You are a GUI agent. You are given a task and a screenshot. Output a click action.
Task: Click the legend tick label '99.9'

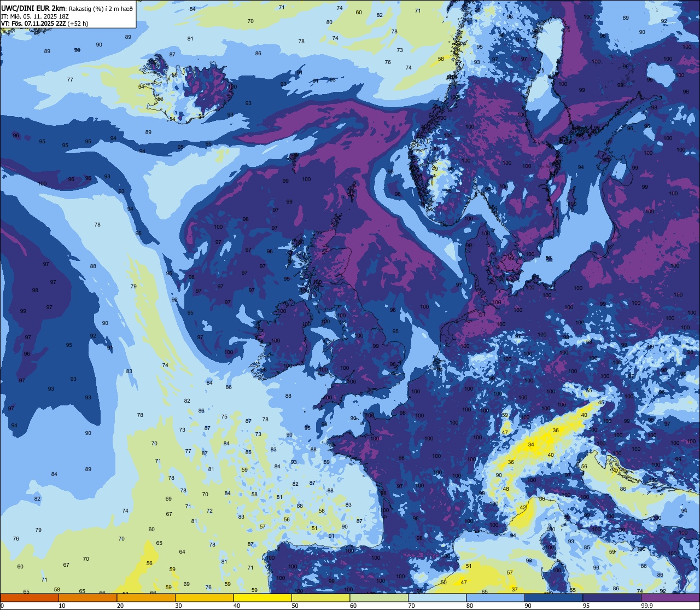(647, 605)
